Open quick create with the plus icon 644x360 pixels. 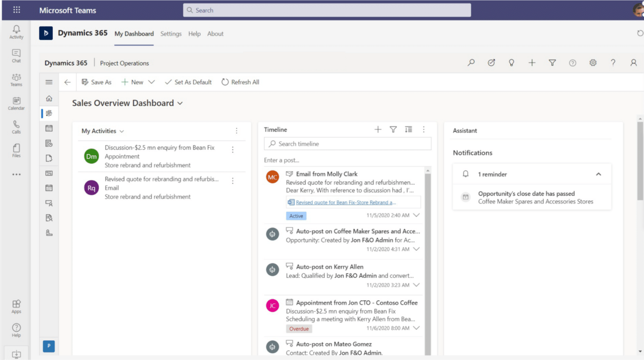pos(532,63)
